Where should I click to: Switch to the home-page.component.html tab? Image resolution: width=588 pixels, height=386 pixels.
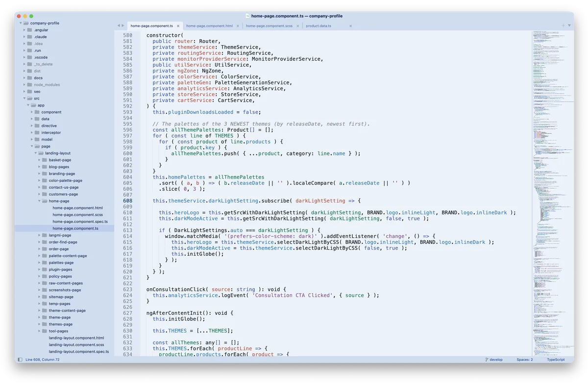(x=209, y=26)
